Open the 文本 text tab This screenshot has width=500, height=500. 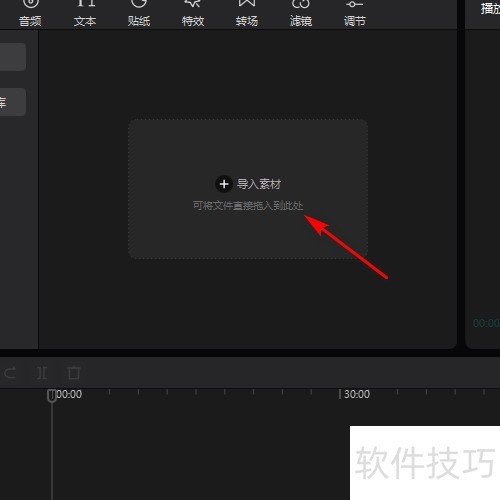[85, 14]
